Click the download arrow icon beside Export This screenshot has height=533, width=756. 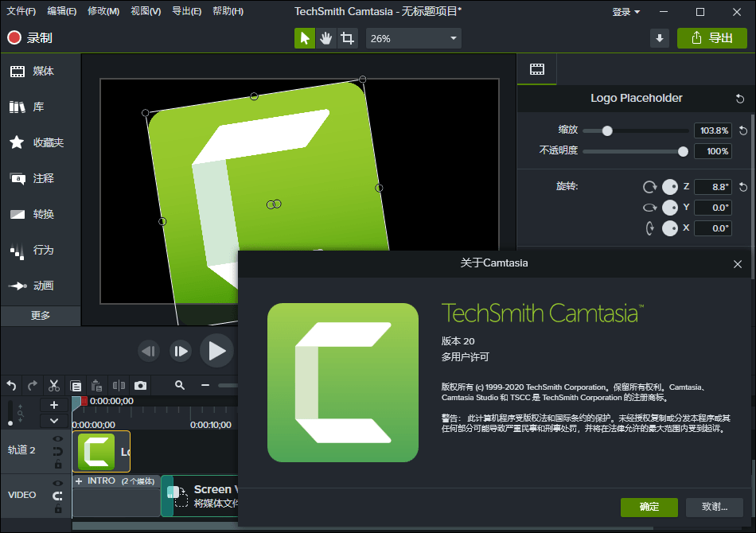(x=659, y=38)
